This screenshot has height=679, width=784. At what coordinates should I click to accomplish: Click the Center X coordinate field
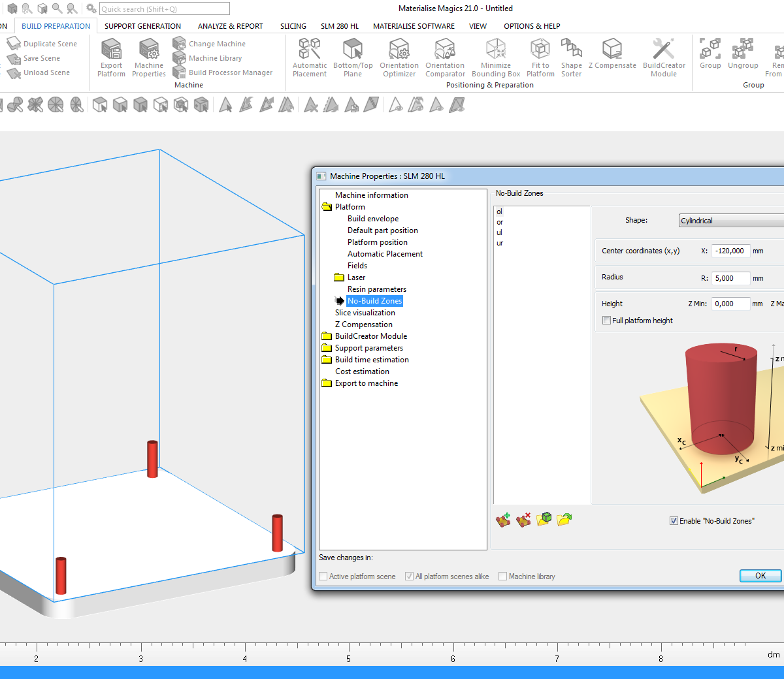[x=730, y=251]
